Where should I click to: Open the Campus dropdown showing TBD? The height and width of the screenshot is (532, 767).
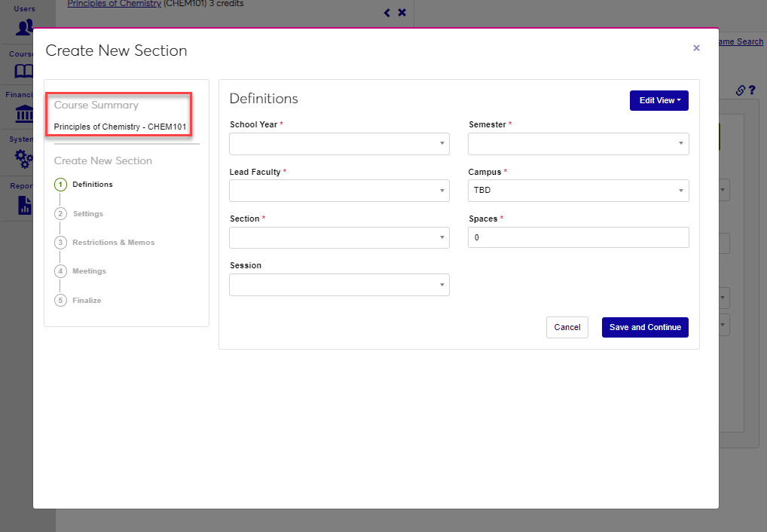click(578, 191)
